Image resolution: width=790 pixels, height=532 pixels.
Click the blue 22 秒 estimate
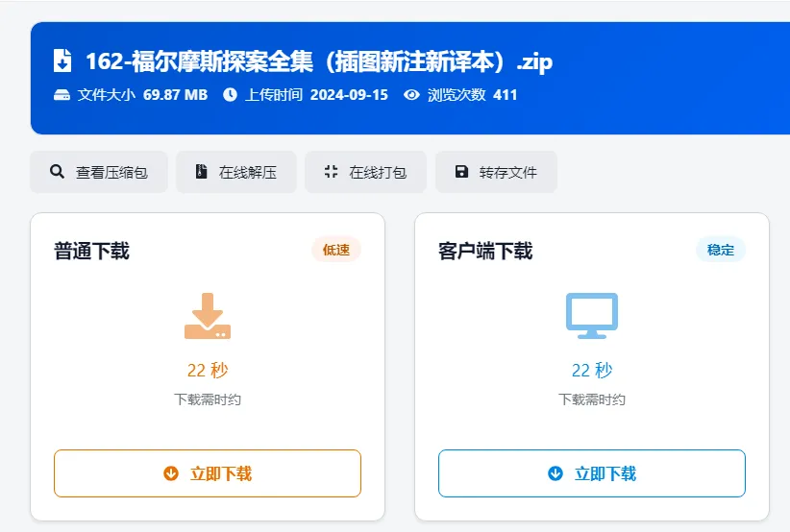(592, 370)
